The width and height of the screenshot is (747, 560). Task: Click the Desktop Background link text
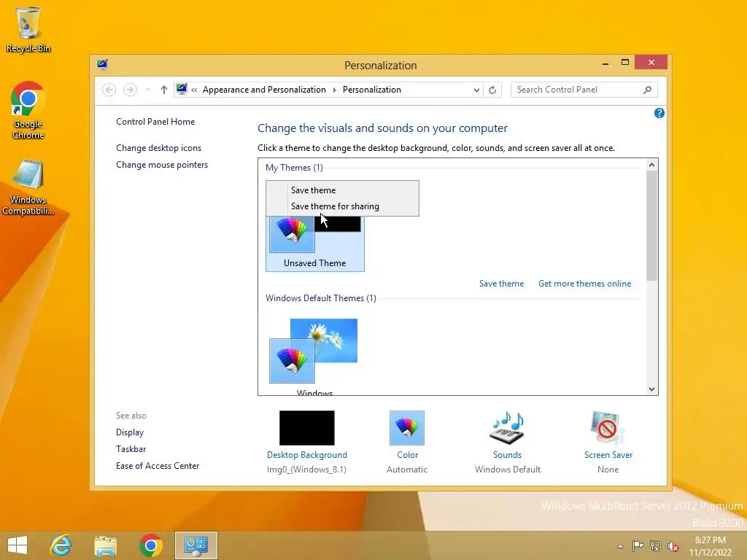click(x=307, y=455)
